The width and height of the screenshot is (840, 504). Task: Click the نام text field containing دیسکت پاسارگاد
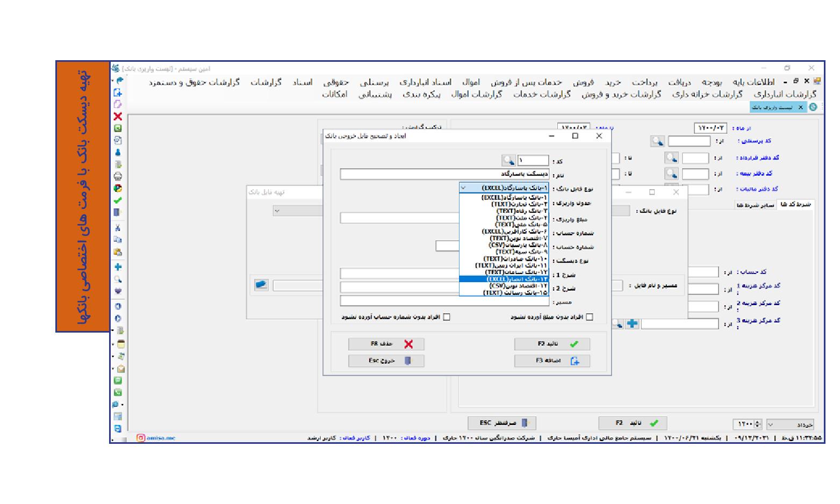pyautogui.click(x=444, y=175)
